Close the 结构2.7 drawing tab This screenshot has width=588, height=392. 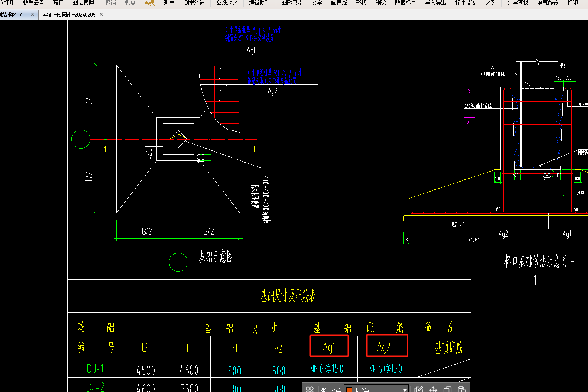33,14
